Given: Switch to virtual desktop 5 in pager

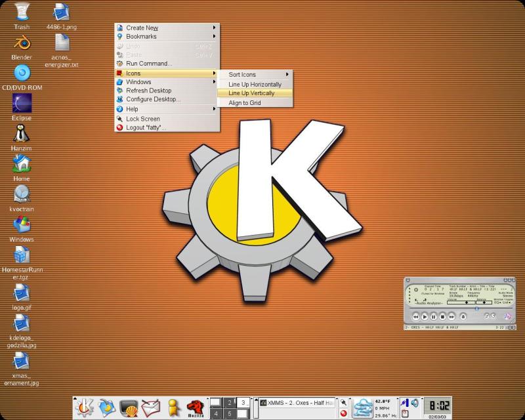Looking at the screenshot, I should 230,413.
